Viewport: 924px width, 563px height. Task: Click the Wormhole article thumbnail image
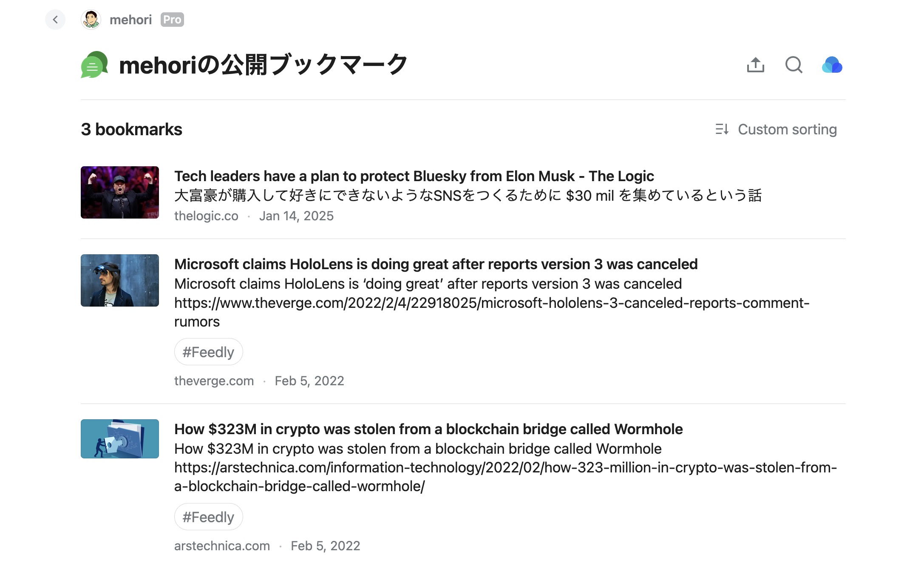(120, 439)
